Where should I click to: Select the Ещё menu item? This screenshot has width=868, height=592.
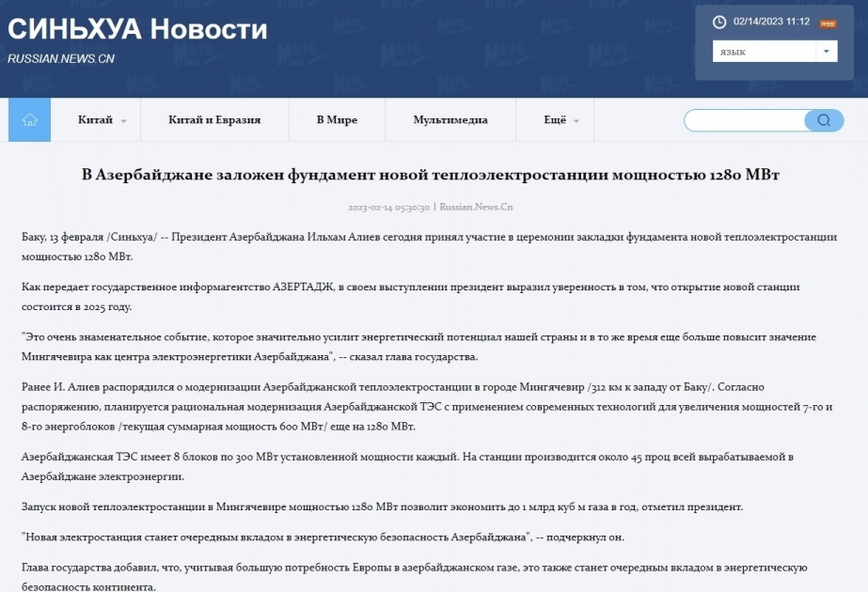pyautogui.click(x=555, y=120)
